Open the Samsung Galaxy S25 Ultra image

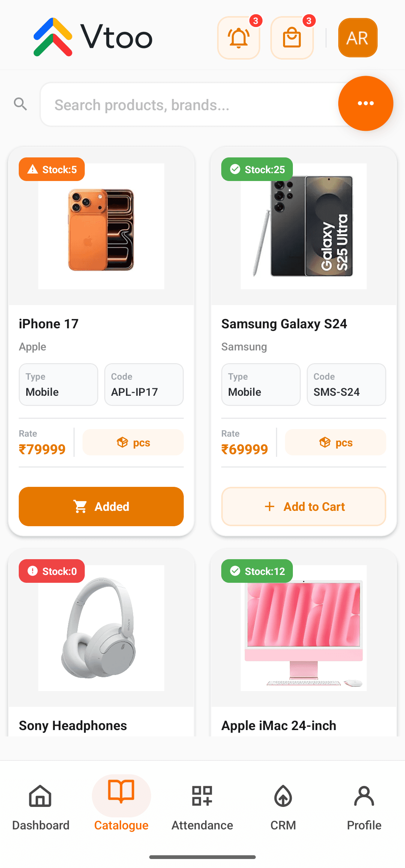pos(304,226)
